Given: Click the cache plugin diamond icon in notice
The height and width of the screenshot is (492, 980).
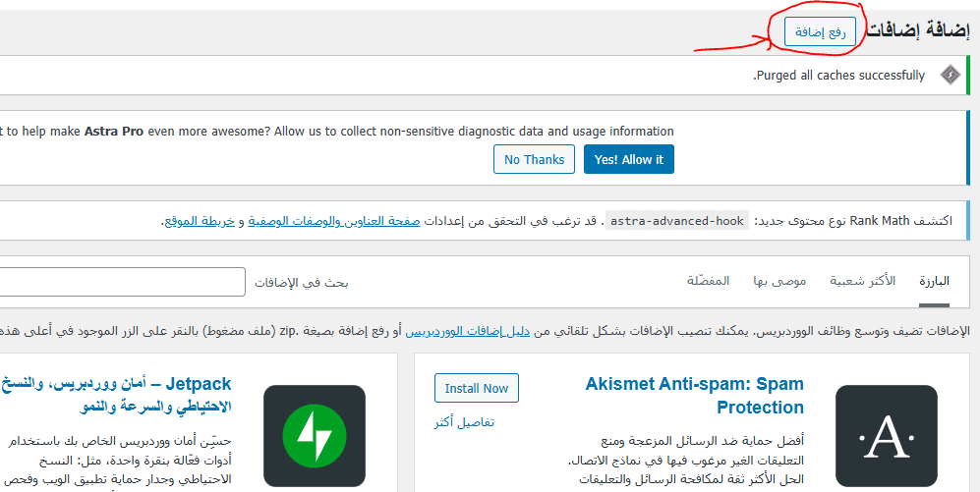Looking at the screenshot, I should pos(951,76).
